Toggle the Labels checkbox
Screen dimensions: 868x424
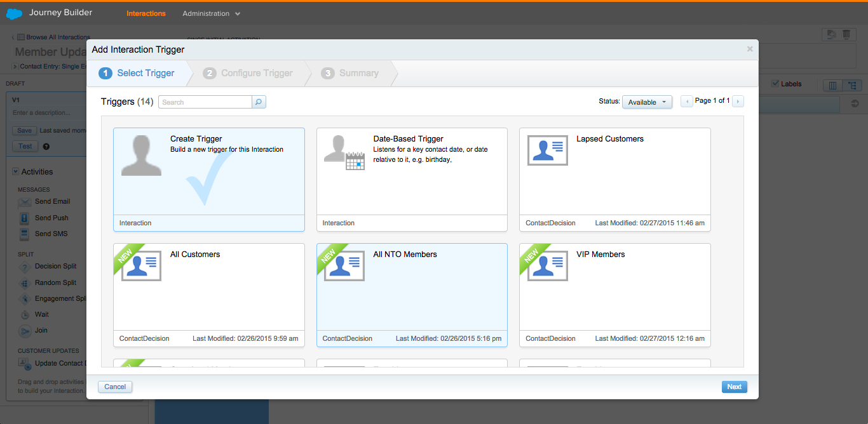(775, 84)
